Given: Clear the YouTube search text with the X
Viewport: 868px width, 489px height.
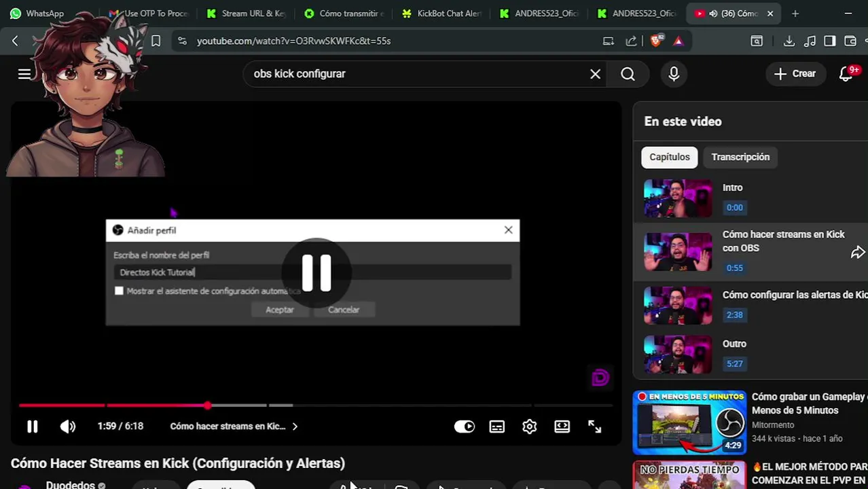Looking at the screenshot, I should [595, 73].
